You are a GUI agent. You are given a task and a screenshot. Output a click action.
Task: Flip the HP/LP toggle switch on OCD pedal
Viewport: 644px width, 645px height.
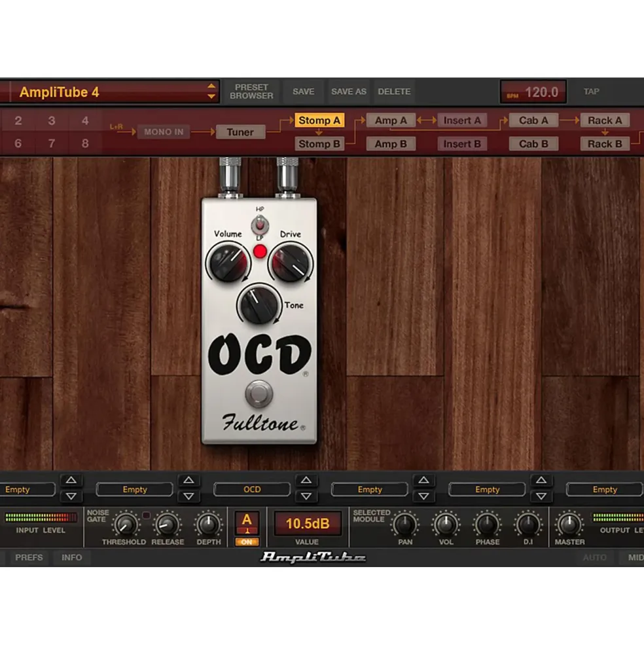(x=260, y=225)
